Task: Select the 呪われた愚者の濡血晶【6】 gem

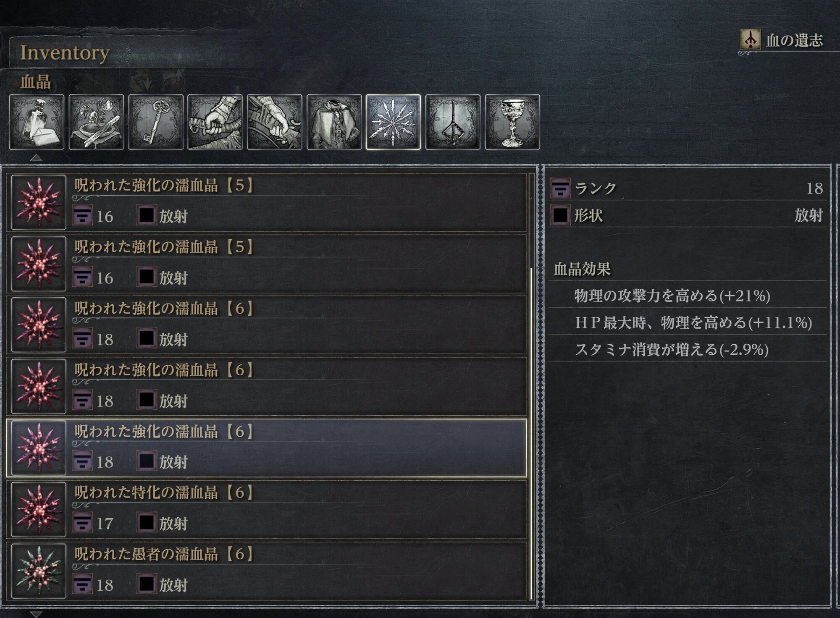Action: pyautogui.click(x=267, y=571)
